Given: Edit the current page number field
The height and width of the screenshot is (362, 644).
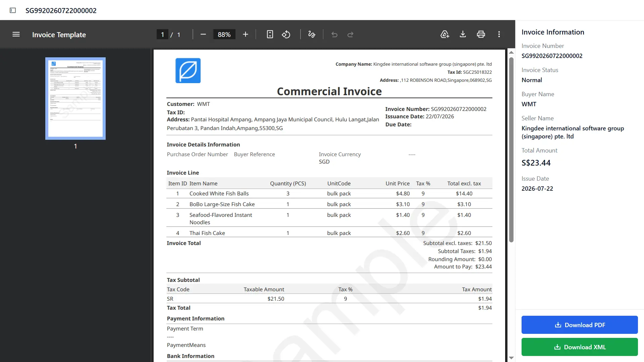Looking at the screenshot, I should [x=162, y=35].
